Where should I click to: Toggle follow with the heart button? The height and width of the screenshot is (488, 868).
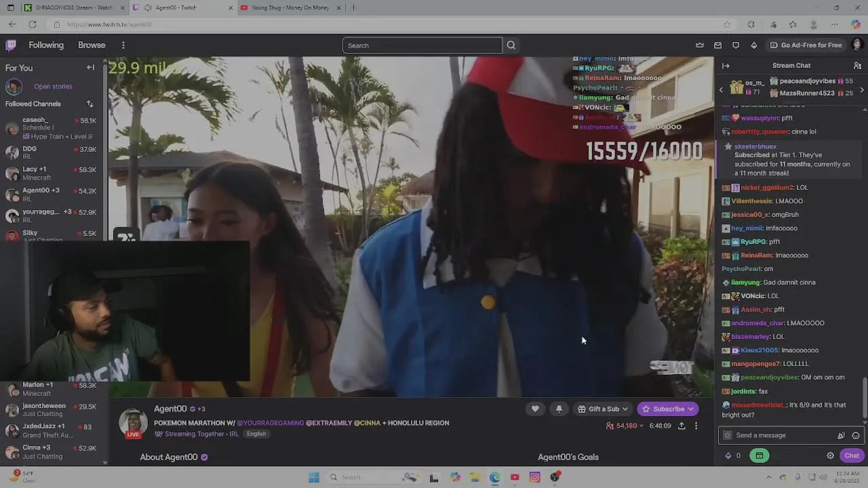tap(535, 409)
